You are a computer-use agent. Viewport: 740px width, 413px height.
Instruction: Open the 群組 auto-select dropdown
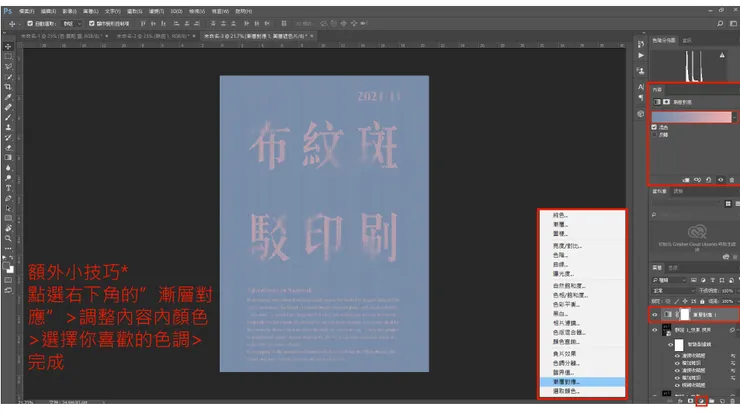73,24
